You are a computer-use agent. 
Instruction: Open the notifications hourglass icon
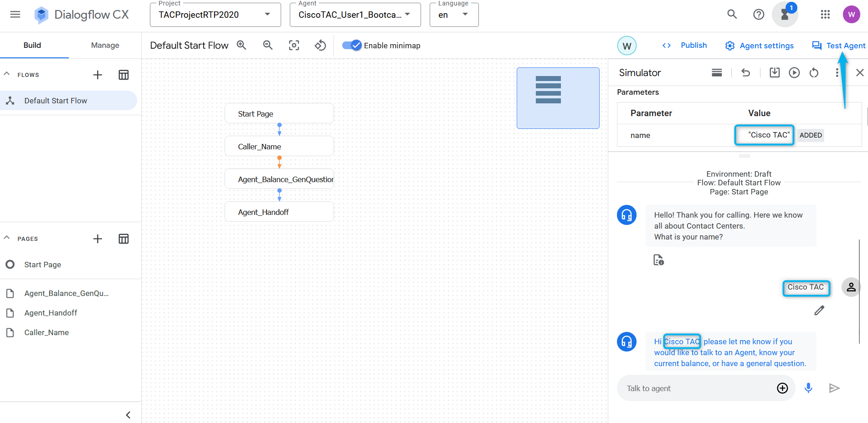[x=785, y=15]
